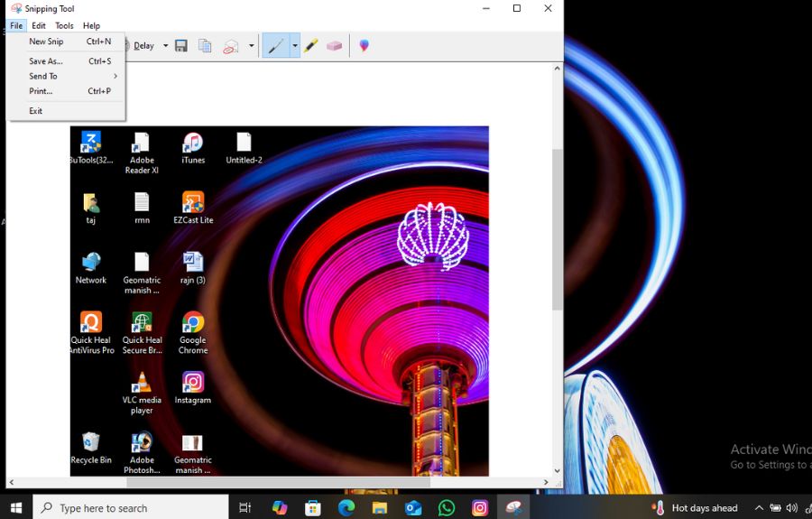Open File Explorer from the taskbar
This screenshot has height=519, width=812.
click(380, 507)
